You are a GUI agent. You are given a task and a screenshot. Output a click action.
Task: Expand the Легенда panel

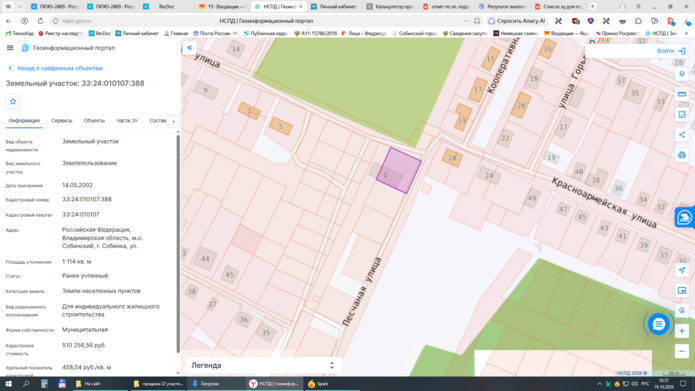[263, 365]
